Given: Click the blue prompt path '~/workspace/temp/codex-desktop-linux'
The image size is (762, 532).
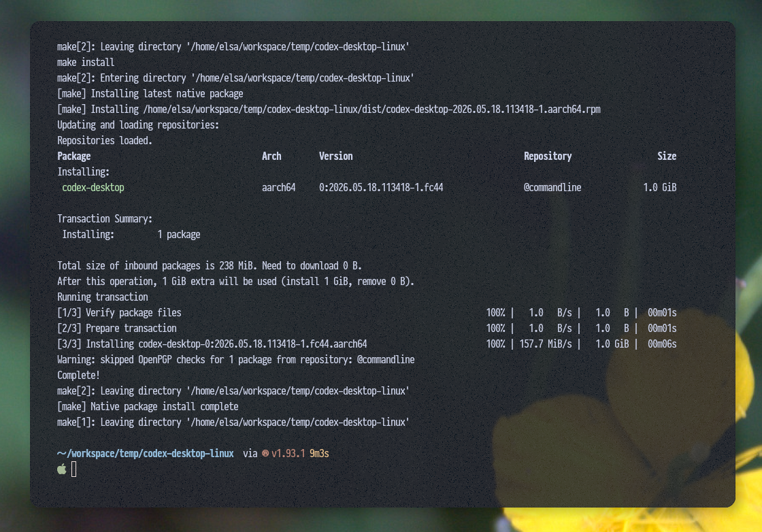Looking at the screenshot, I should (146, 454).
